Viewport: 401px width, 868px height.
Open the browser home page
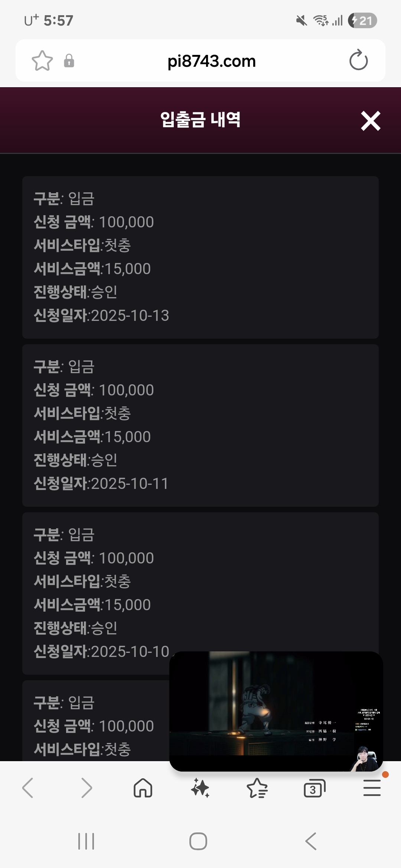[143, 788]
